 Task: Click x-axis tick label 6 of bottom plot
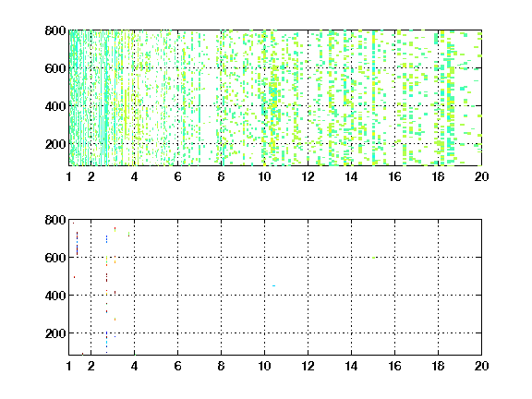click(x=177, y=366)
